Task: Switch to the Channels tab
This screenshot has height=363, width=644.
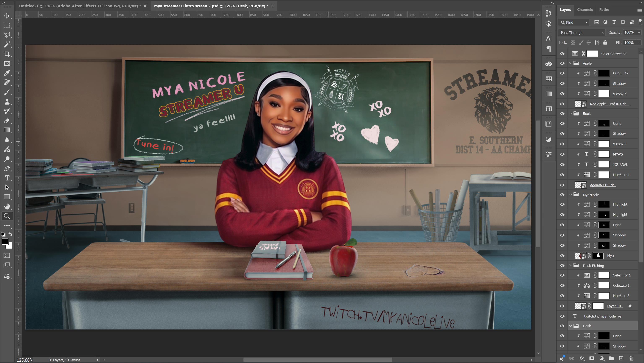Action: click(x=585, y=9)
